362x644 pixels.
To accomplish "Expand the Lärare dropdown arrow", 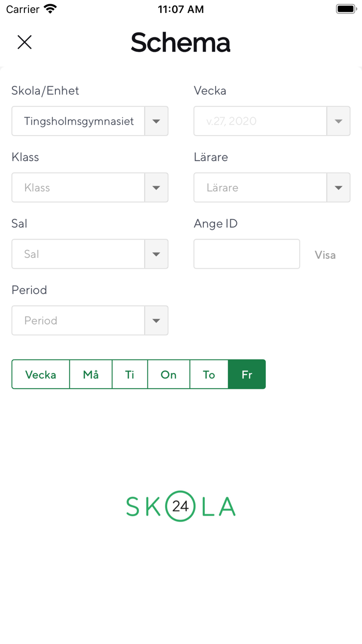I will click(x=339, y=187).
